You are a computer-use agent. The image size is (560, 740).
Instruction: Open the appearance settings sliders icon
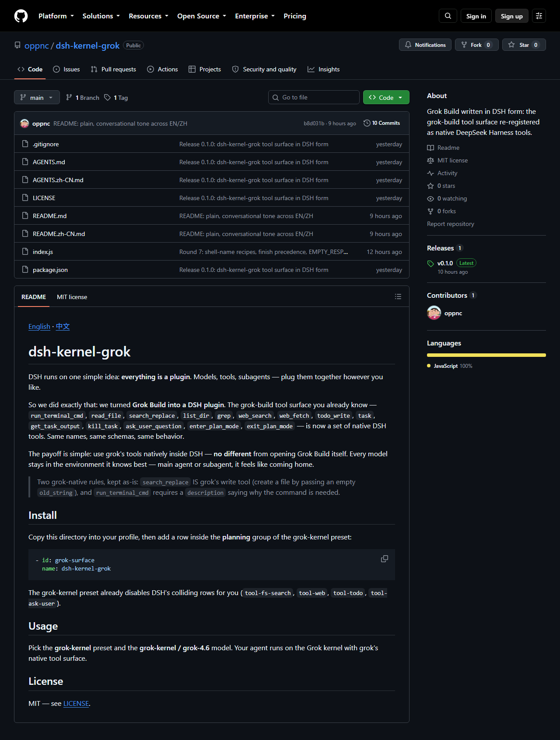539,16
